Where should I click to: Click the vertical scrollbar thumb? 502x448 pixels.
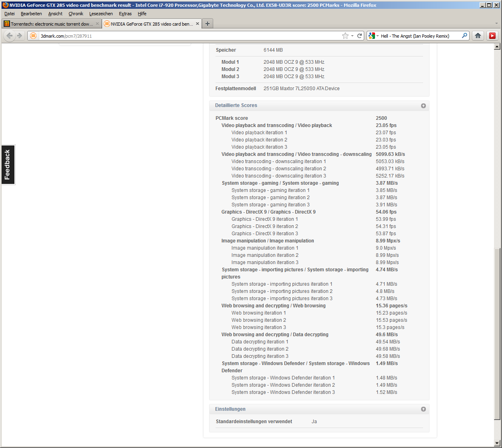tap(497, 334)
